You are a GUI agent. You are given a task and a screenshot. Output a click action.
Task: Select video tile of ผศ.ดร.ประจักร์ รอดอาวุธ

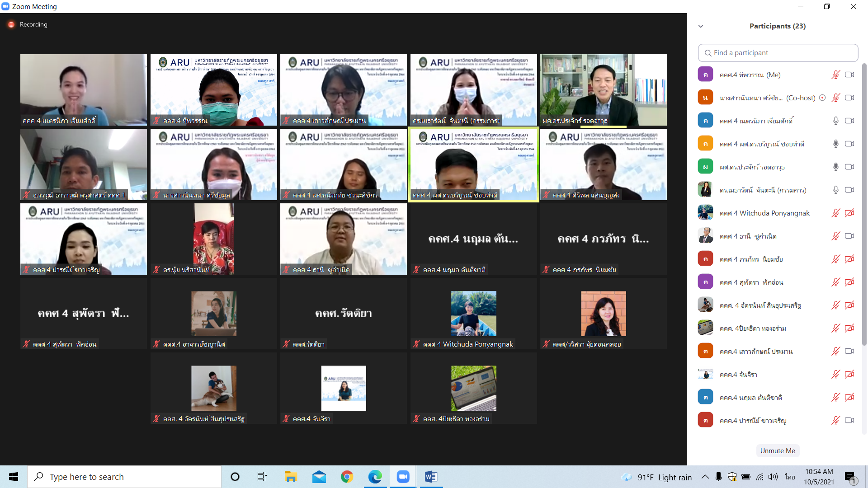point(604,90)
